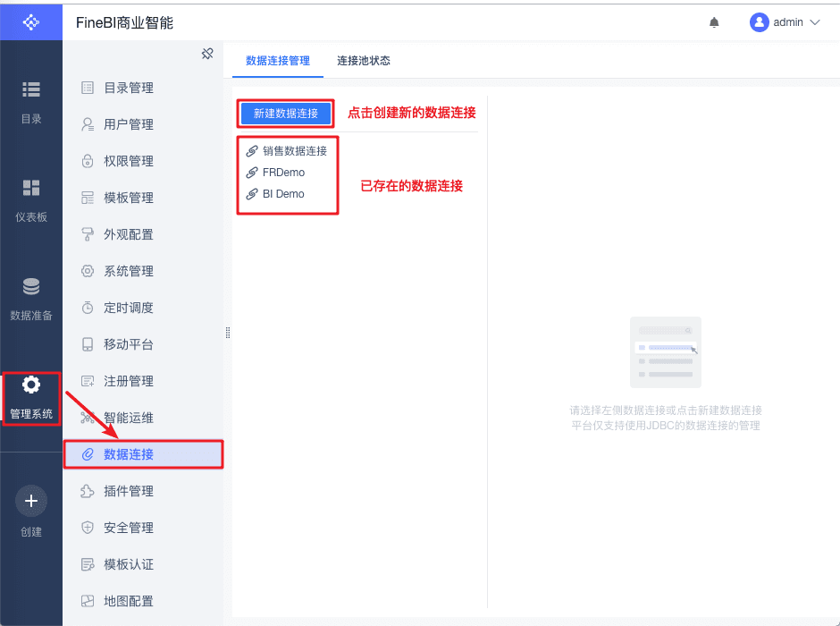This screenshot has height=626, width=840.
Task: Click the 模板管理 template icon
Action: [x=88, y=198]
